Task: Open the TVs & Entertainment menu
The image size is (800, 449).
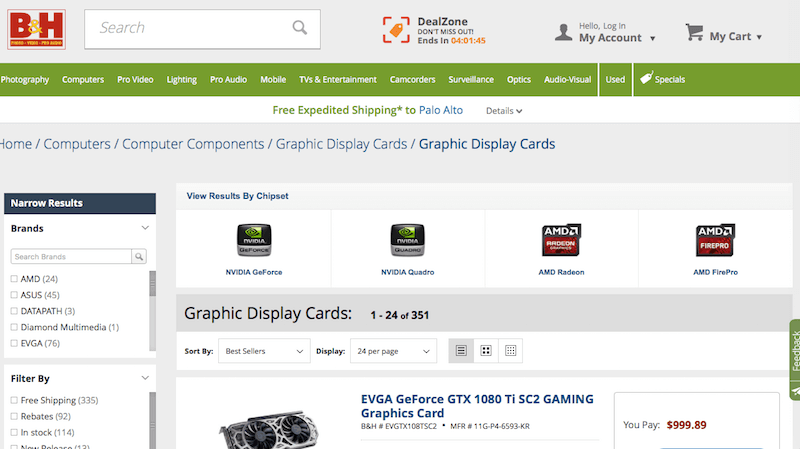Action: [x=338, y=80]
